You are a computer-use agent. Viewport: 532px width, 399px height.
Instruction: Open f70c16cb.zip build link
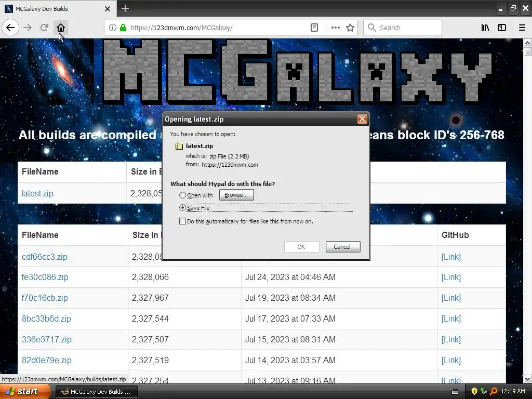pos(45,298)
